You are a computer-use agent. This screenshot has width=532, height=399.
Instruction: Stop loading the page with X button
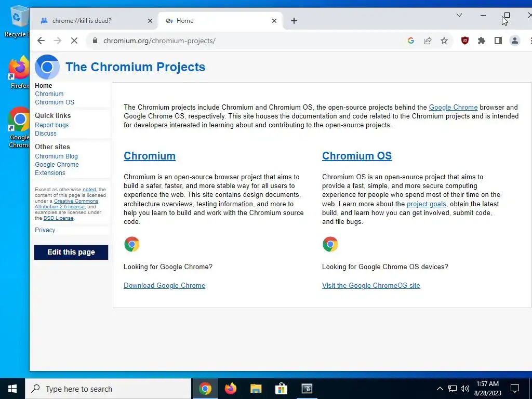coord(74,41)
